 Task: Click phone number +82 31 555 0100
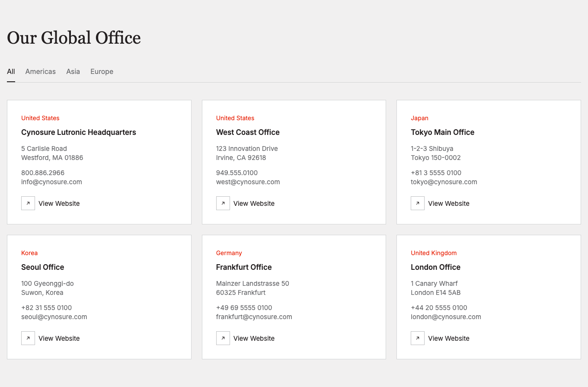[x=47, y=308]
